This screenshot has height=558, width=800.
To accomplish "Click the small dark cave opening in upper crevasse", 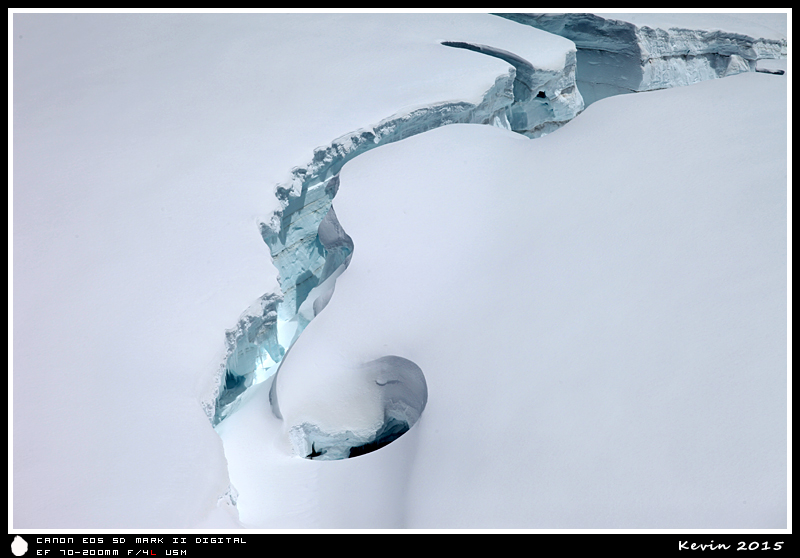I will tap(541, 95).
